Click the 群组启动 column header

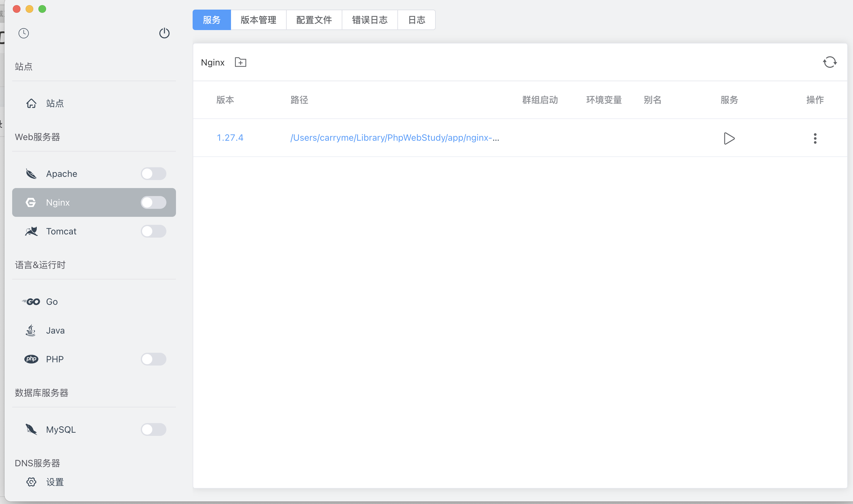pyautogui.click(x=540, y=100)
